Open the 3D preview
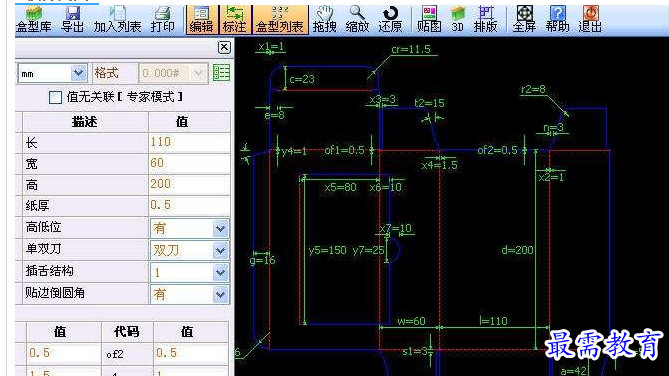Image resolution: width=669 pixels, height=376 pixels. point(457,20)
